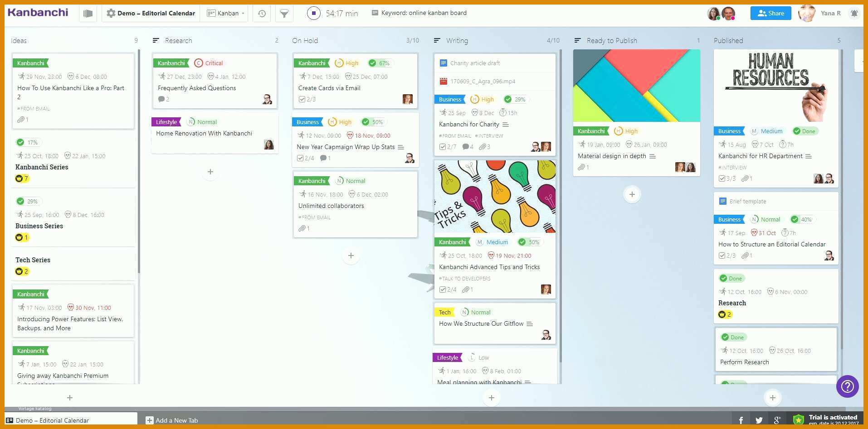Viewport: 868px width, 429px height.
Task: Switch to Demo – Editorial Calendar bottom tab
Action: pos(71,420)
